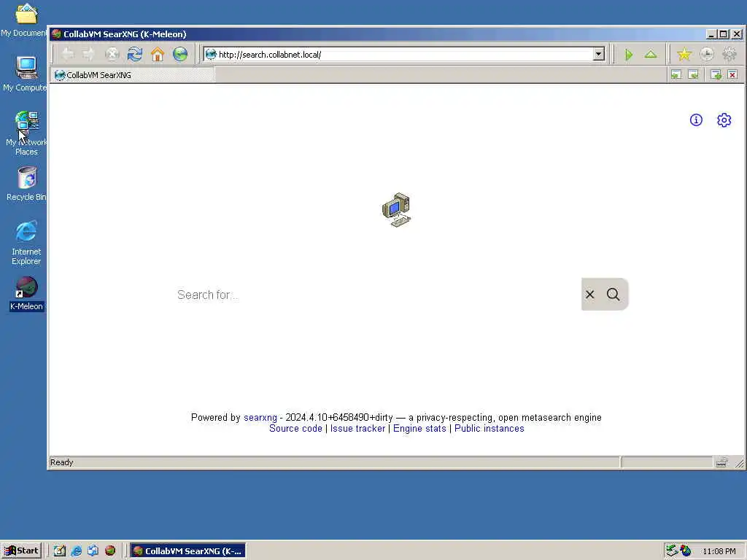Click the address bar URL field
747x560 pixels.
[405, 54]
